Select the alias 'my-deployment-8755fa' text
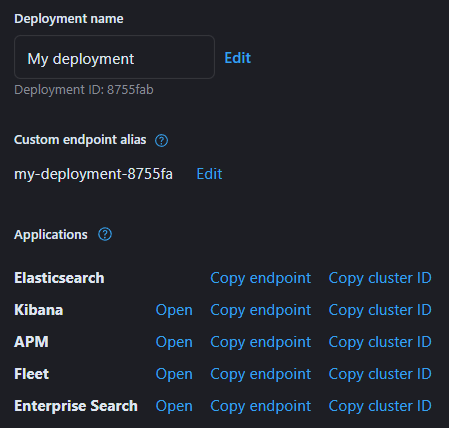 [x=93, y=174]
